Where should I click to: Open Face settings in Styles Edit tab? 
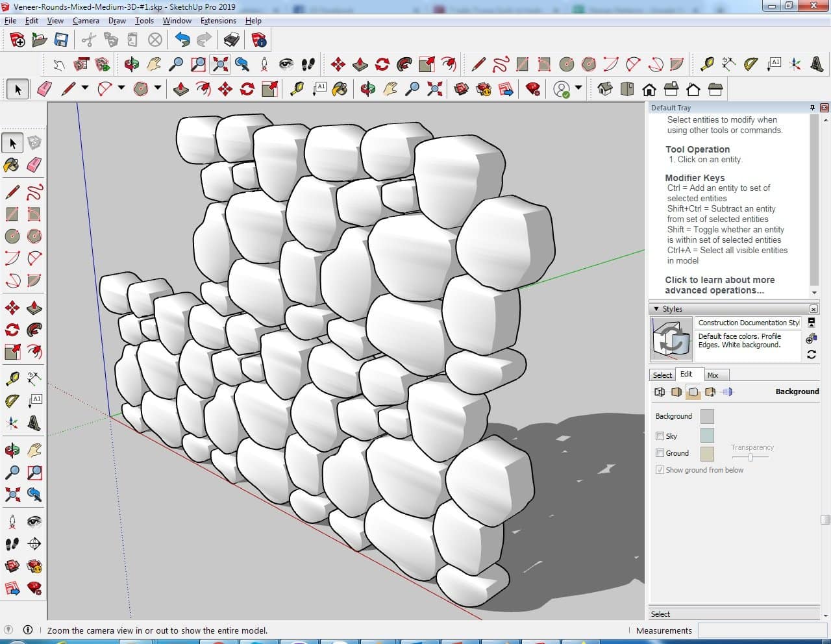(676, 392)
